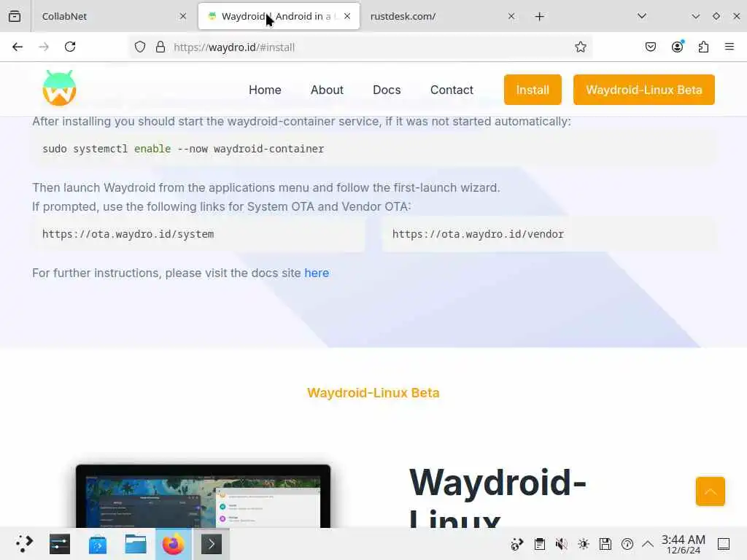Open the Docs nav link
The image size is (747, 560).
[x=387, y=90]
